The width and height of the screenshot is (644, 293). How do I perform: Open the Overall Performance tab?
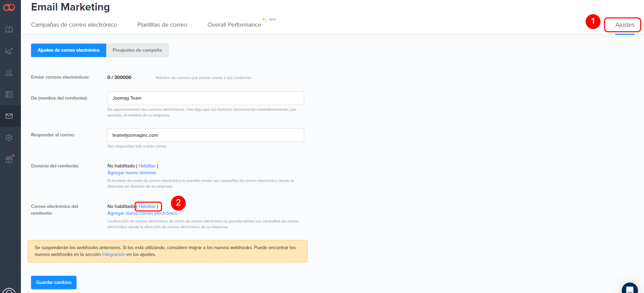[x=234, y=25]
